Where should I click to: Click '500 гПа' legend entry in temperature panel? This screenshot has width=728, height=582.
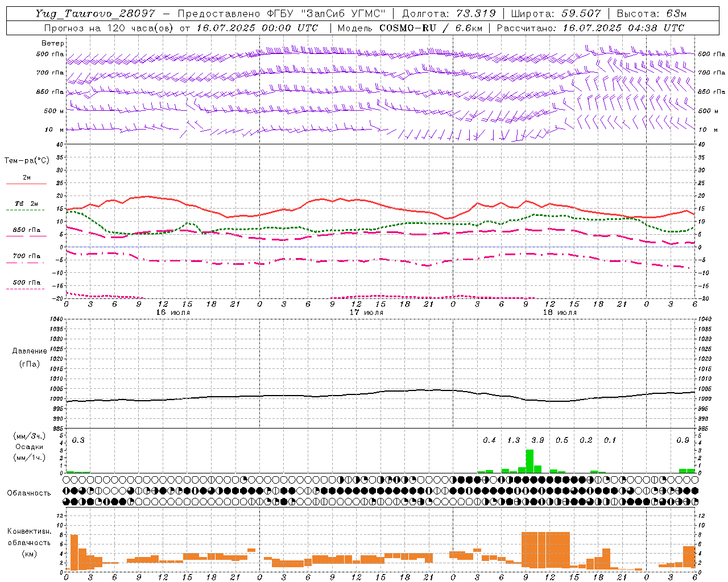(x=27, y=282)
